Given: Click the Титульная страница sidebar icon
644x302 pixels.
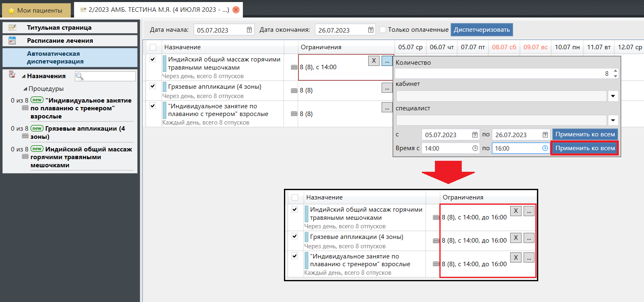Looking at the screenshot, I should pos(12,28).
